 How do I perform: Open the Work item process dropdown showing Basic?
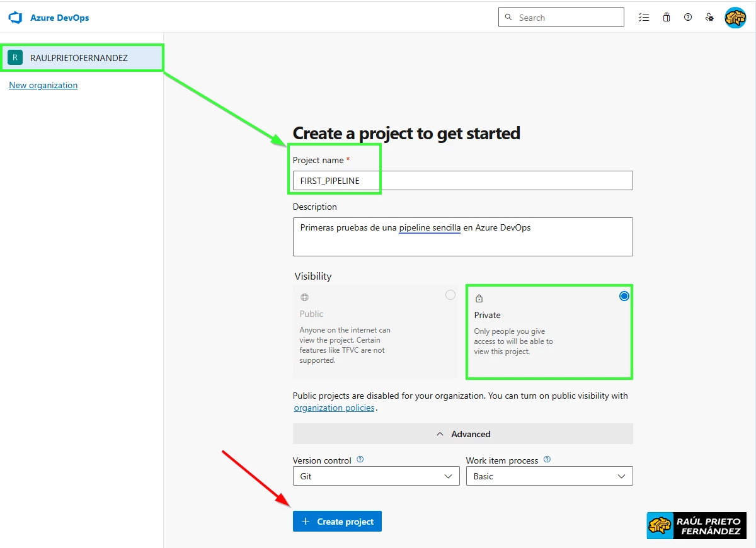coord(549,476)
